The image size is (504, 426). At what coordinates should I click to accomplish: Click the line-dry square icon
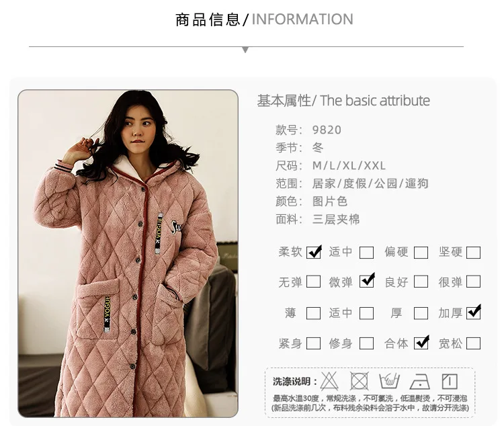point(450,382)
